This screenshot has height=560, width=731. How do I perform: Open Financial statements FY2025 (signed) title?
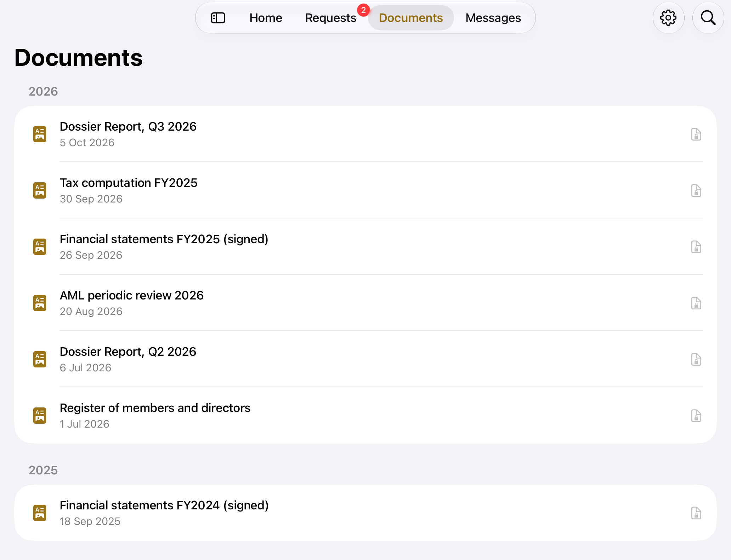pyautogui.click(x=164, y=239)
